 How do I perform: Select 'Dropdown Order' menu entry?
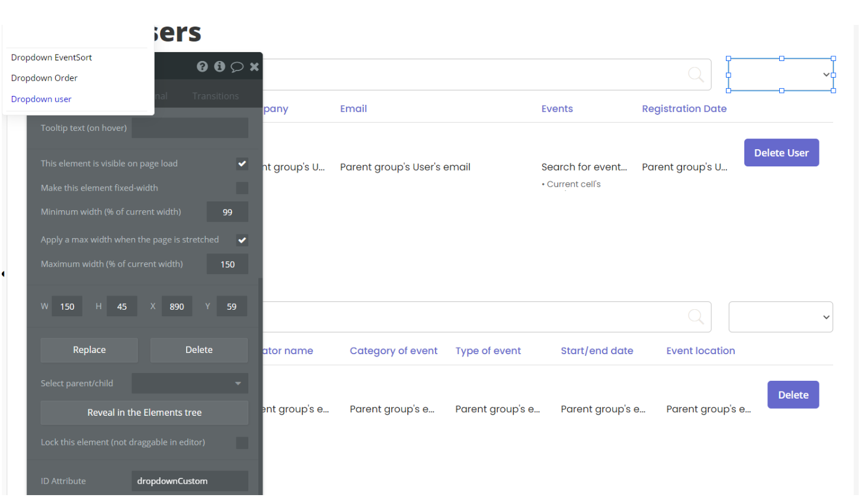click(44, 78)
